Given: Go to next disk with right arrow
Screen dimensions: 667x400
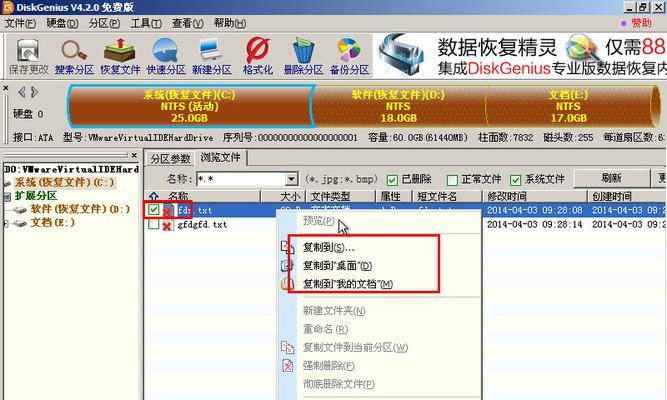Looking at the screenshot, I should [34, 92].
